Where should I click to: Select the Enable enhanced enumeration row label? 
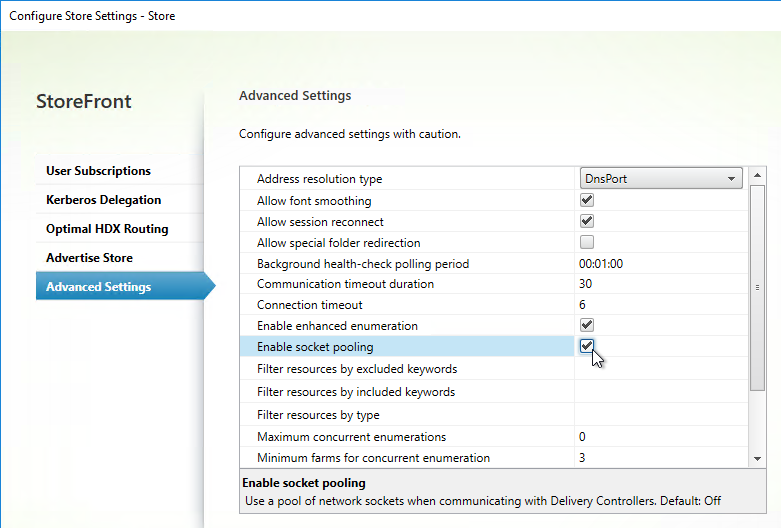[337, 326]
